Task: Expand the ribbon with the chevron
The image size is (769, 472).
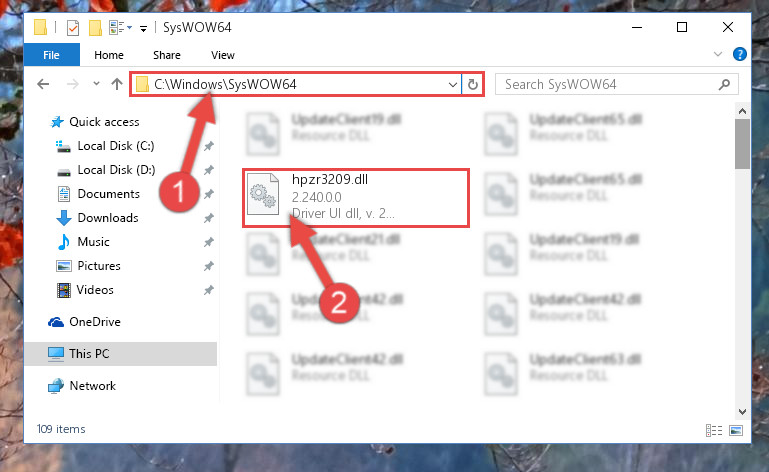Action: 718,54
